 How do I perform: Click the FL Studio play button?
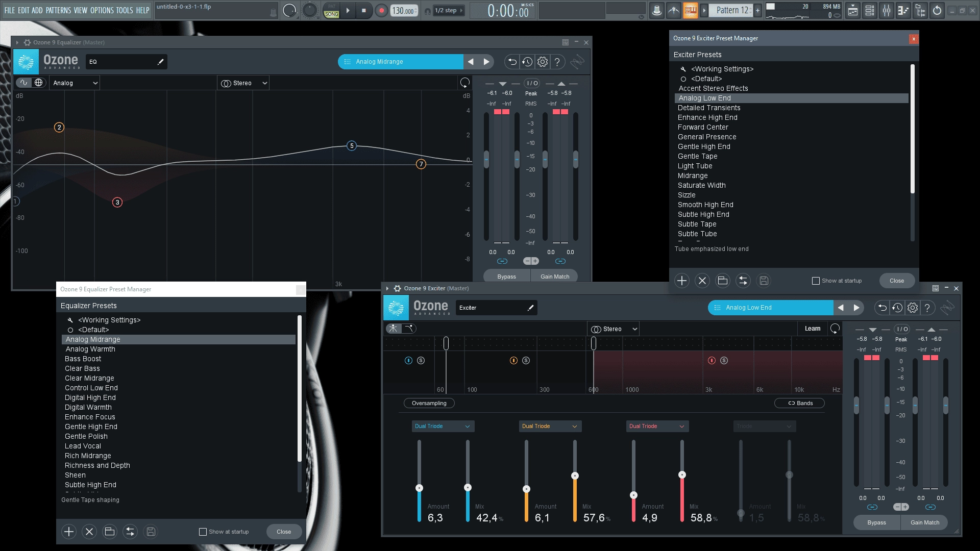tap(348, 10)
